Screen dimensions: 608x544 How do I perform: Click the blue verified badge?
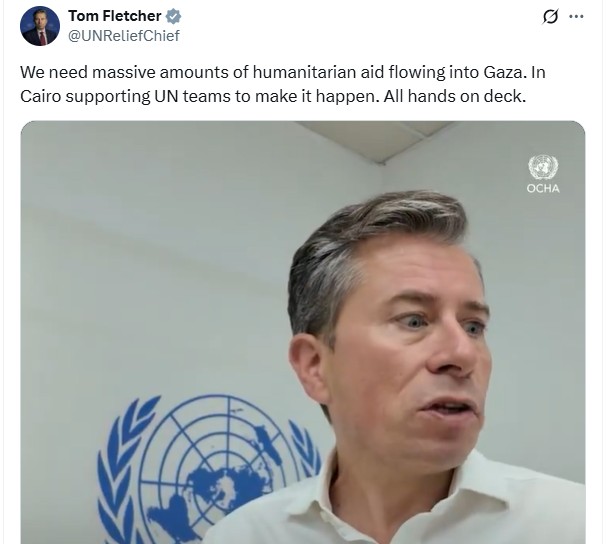[x=173, y=16]
